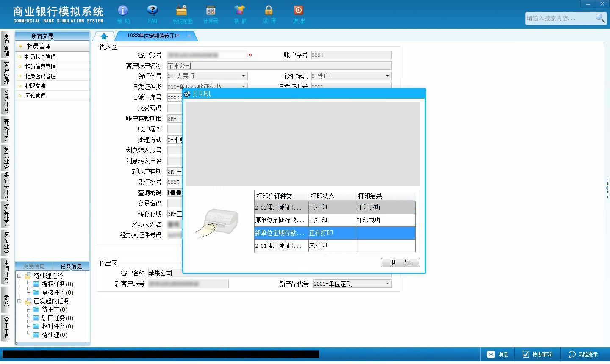Image resolution: width=610 pixels, height=364 pixels.
Task: Click the 客户账号 input field
Action: tap(207, 55)
